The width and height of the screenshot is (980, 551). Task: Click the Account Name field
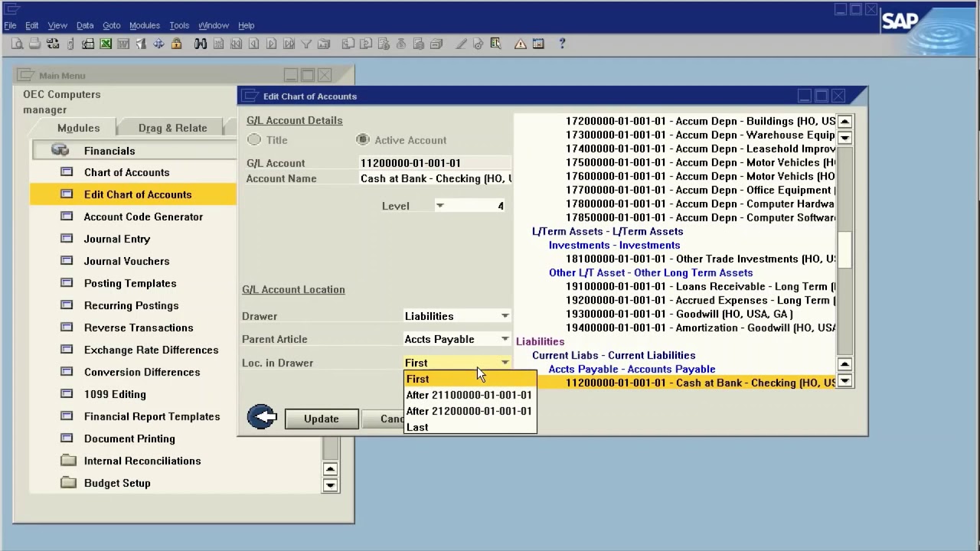pos(435,178)
